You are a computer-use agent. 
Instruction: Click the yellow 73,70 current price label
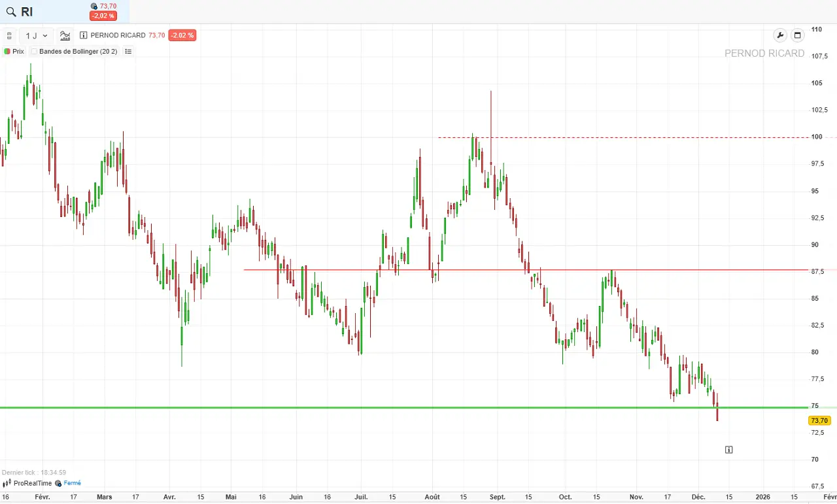point(819,421)
